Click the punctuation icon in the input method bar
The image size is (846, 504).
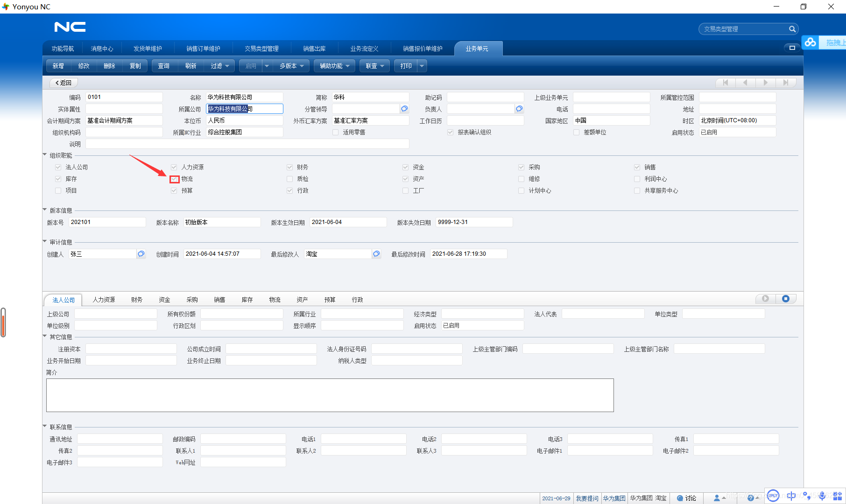806,496
